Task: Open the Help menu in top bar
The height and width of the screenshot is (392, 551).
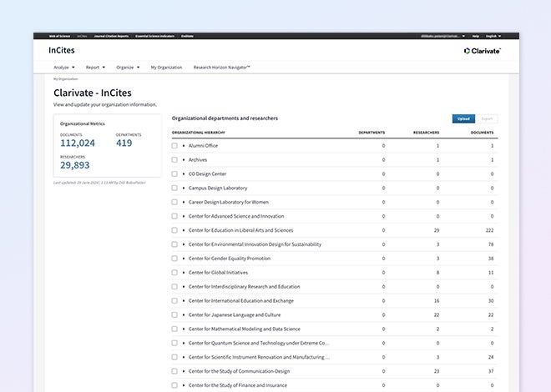Action: [476, 36]
